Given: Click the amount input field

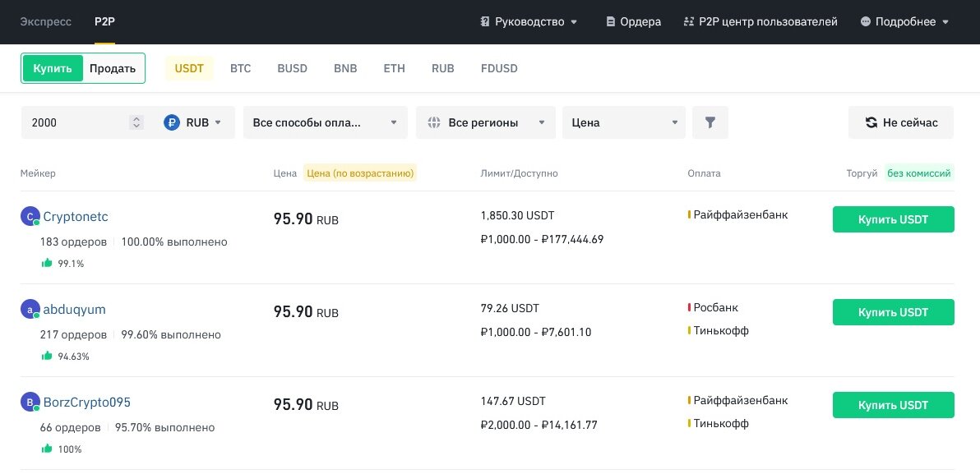Looking at the screenshot, I should (x=76, y=122).
